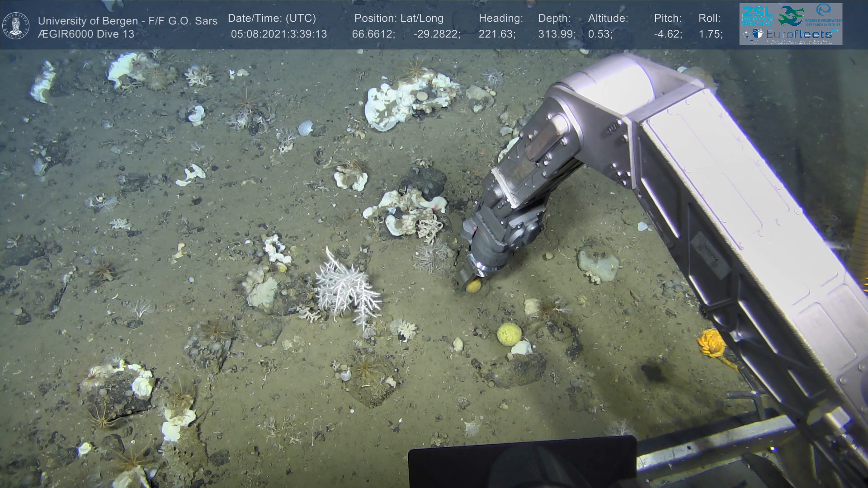Click the Marine & Freshwater Research Institute logo
This screenshot has height=488, width=868.
click(824, 14)
